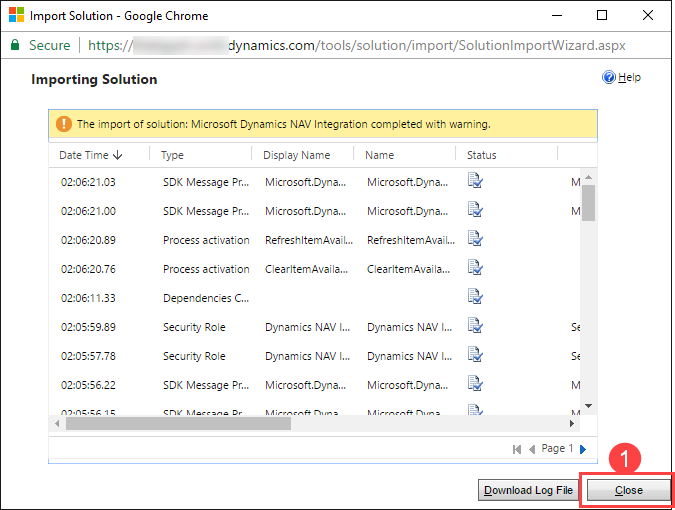Image resolution: width=675 pixels, height=510 pixels.
Task: Click the warning icon in yellow banner
Action: [64, 124]
